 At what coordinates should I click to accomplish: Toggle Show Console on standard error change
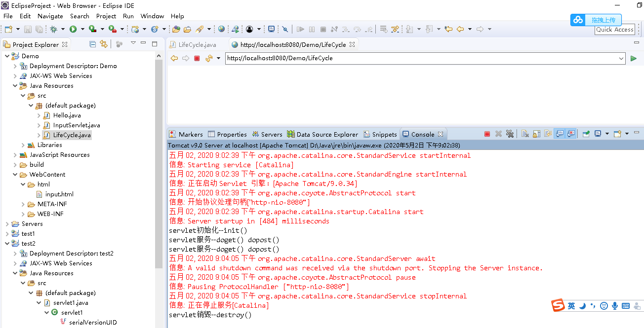[571, 134]
